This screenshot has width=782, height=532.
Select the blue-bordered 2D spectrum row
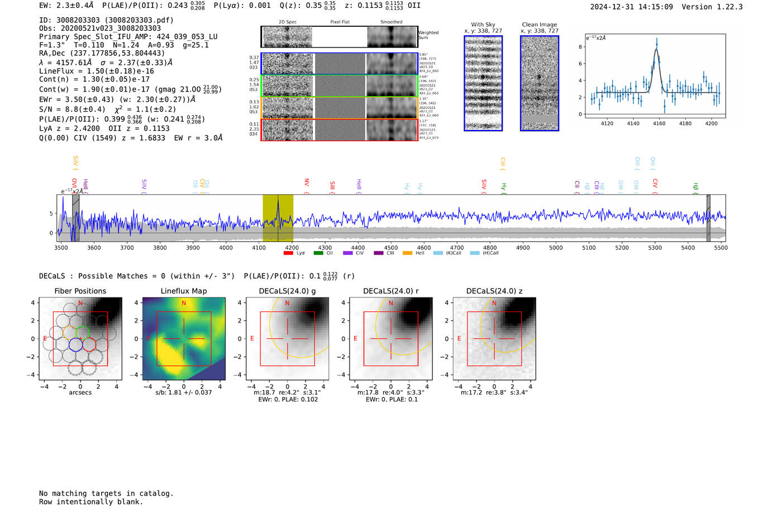[x=339, y=64]
